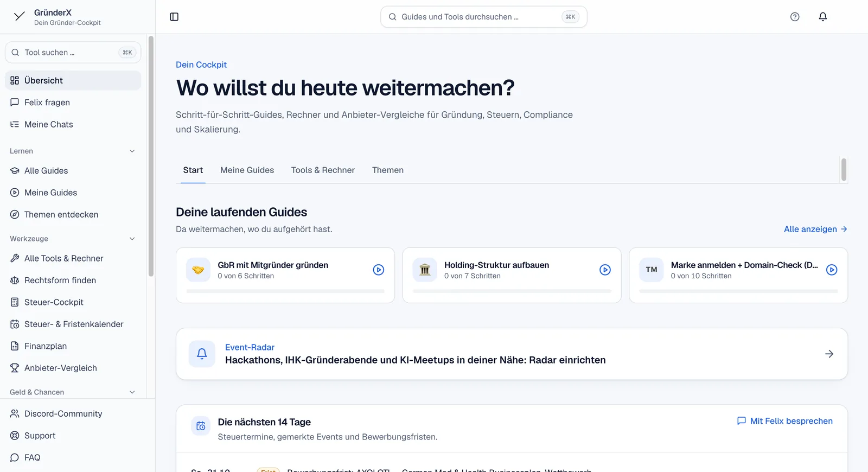Start Holding-Struktur aufbauen guide play icon

click(x=605, y=270)
